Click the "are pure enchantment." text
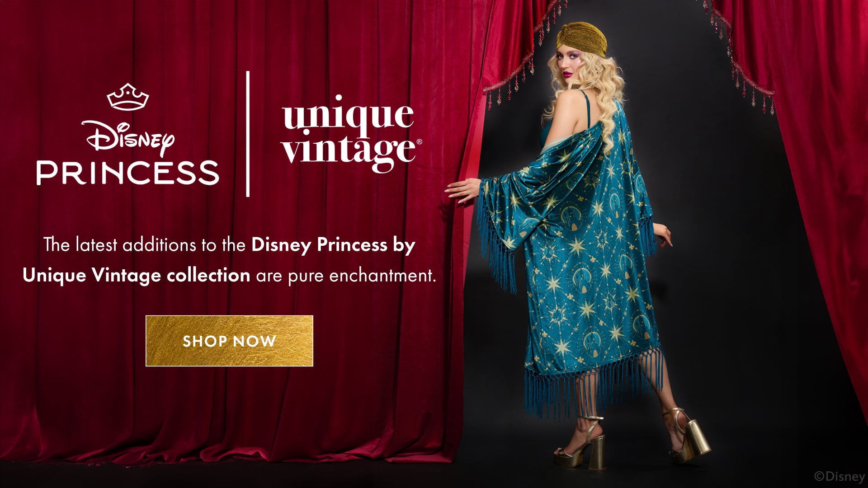Screen dimensions: 868x488 pos(346,276)
